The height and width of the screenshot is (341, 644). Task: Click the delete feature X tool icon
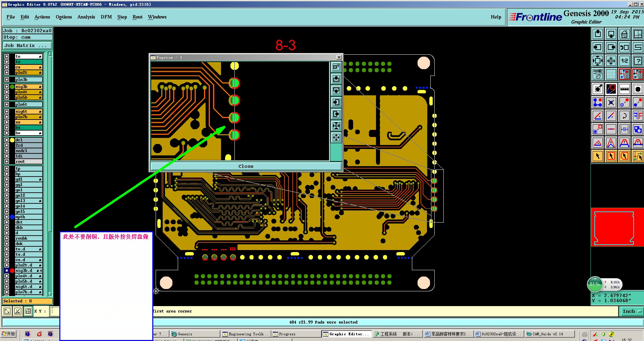[x=611, y=102]
